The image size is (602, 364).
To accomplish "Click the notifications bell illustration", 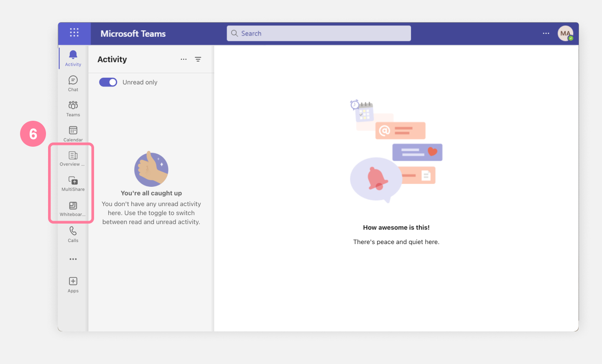I will (377, 180).
